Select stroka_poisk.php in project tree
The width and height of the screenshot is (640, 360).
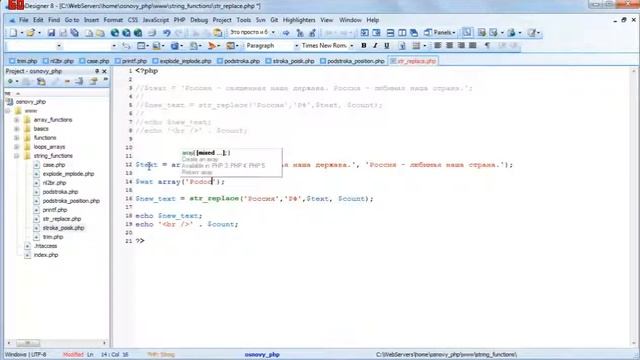[63, 228]
